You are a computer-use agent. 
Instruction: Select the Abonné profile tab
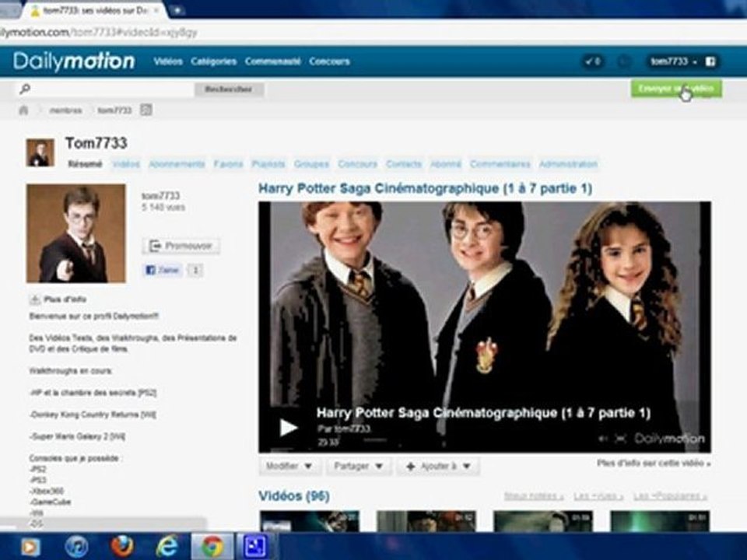pos(446,164)
